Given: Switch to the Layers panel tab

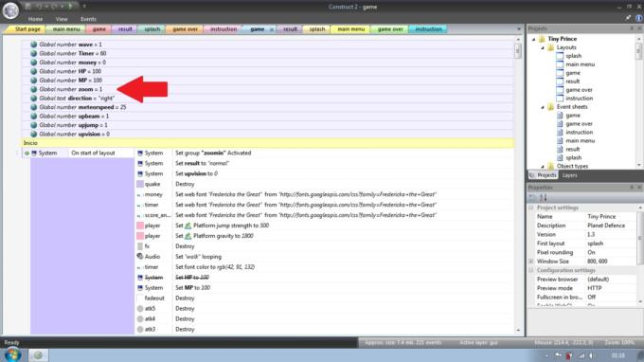Looking at the screenshot, I should click(569, 175).
